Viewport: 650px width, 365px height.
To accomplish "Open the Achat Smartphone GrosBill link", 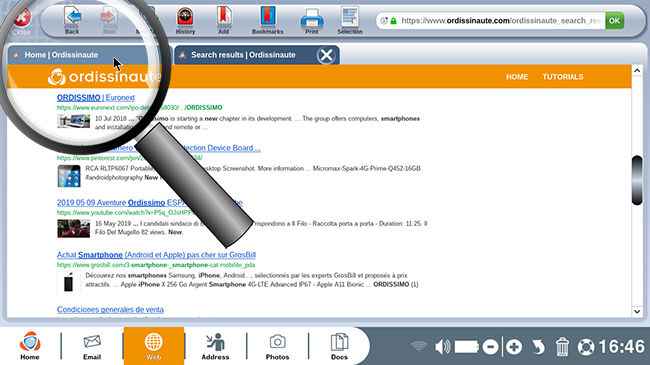I will [156, 255].
